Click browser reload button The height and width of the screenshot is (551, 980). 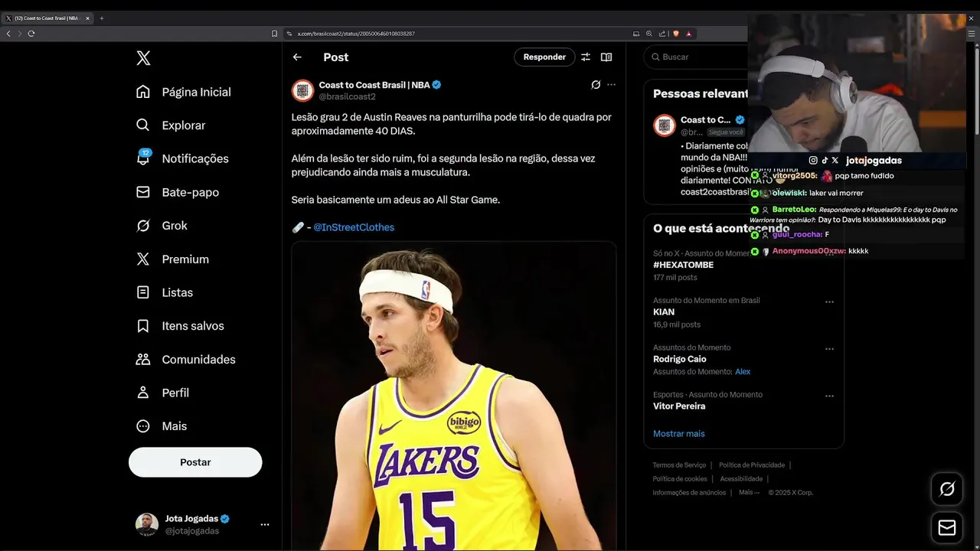(31, 34)
